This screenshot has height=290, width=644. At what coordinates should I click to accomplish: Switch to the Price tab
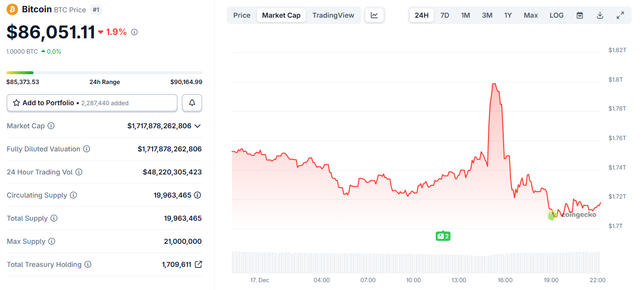coord(242,15)
